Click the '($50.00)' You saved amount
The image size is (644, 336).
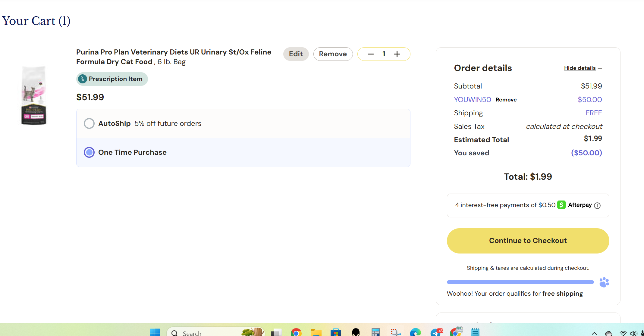coord(586,153)
